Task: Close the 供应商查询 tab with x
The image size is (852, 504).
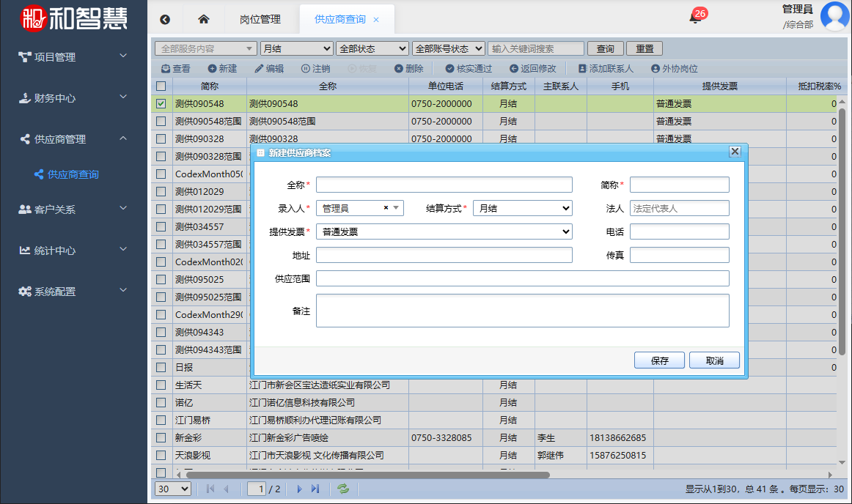Action: tap(376, 20)
